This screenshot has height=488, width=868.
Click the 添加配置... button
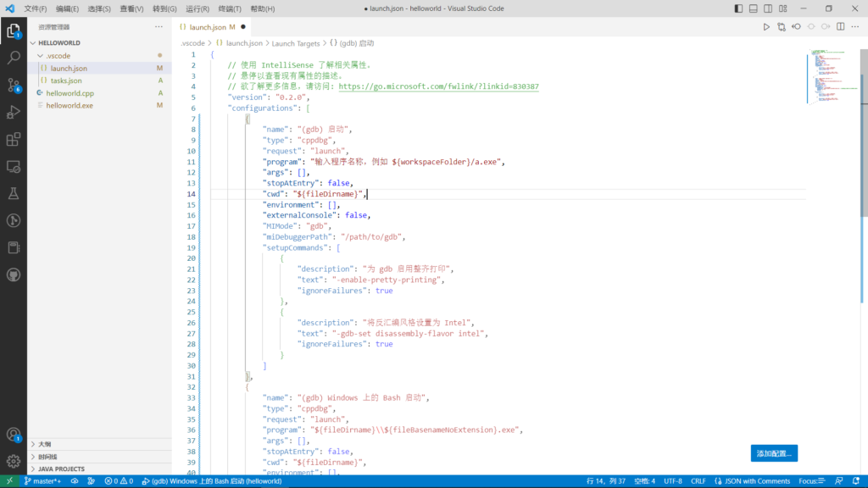773,453
